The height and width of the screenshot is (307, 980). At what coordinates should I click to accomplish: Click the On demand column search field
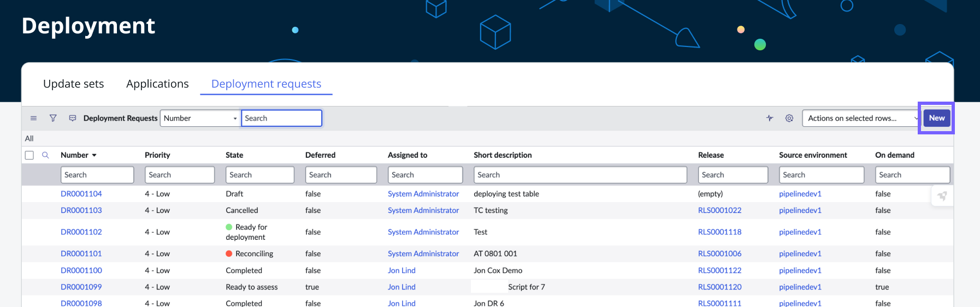tap(912, 175)
